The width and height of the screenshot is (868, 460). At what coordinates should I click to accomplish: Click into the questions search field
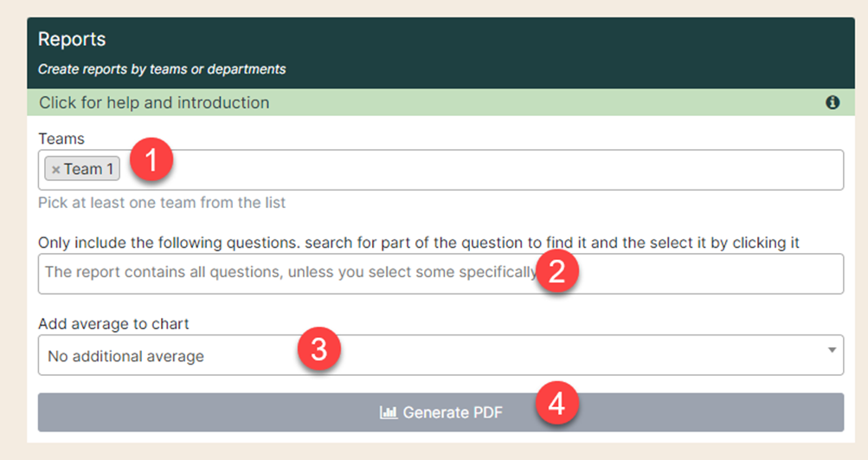[440, 274]
